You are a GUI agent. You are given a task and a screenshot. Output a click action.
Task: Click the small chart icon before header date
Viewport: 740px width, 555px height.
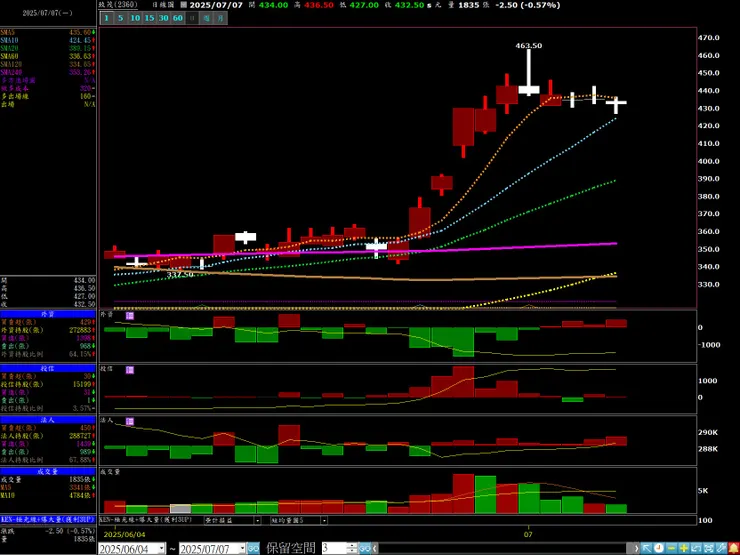[x=184, y=5]
